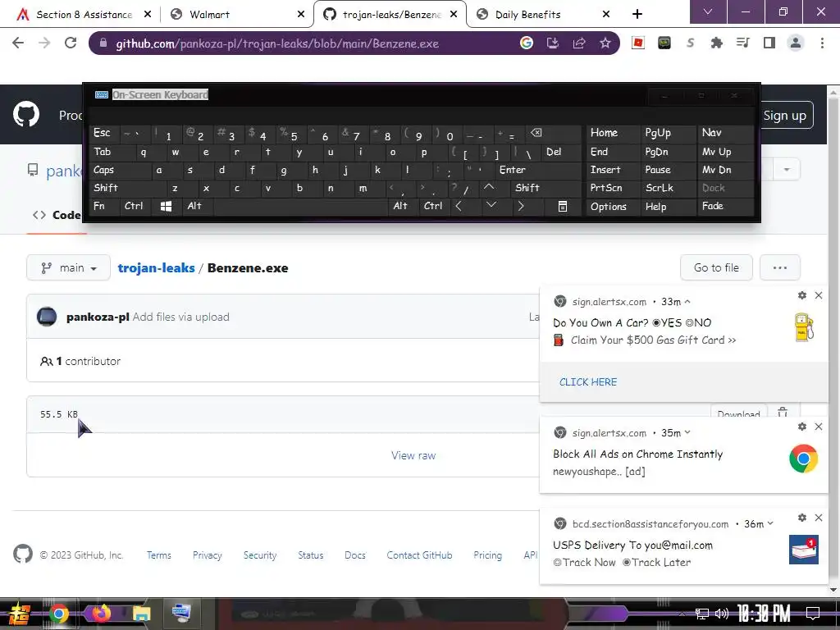Toggle the Nav key on on-screen keyboard
The image size is (840, 630).
(x=725, y=133)
